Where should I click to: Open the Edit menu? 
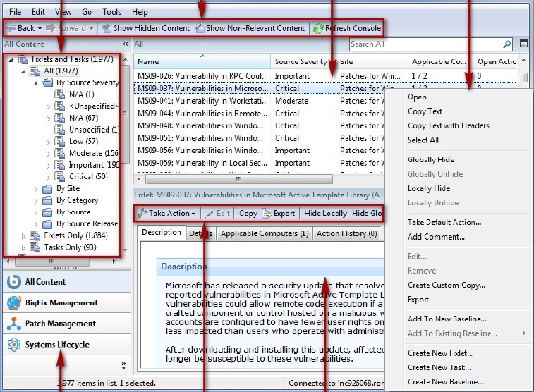pos(38,12)
